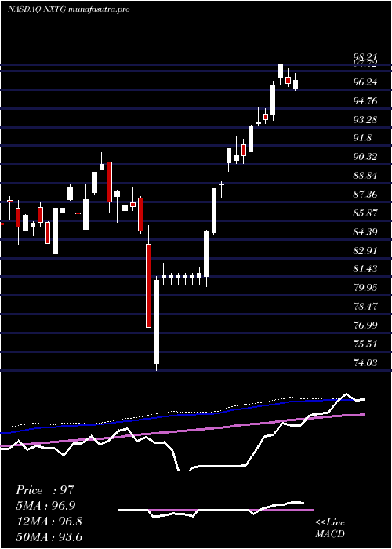Select the 87.36 price axis label

pos(365,194)
